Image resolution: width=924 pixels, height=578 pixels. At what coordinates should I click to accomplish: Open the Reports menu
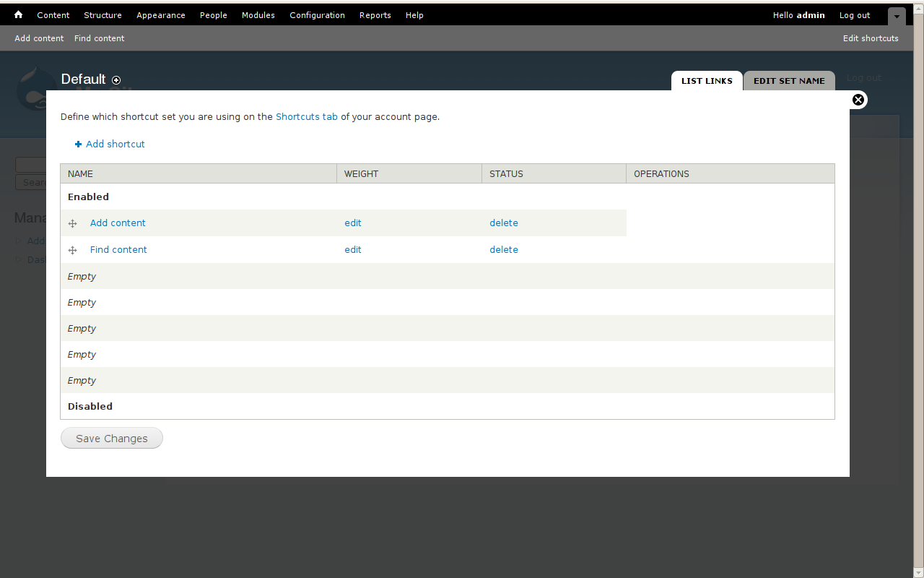tap(375, 15)
